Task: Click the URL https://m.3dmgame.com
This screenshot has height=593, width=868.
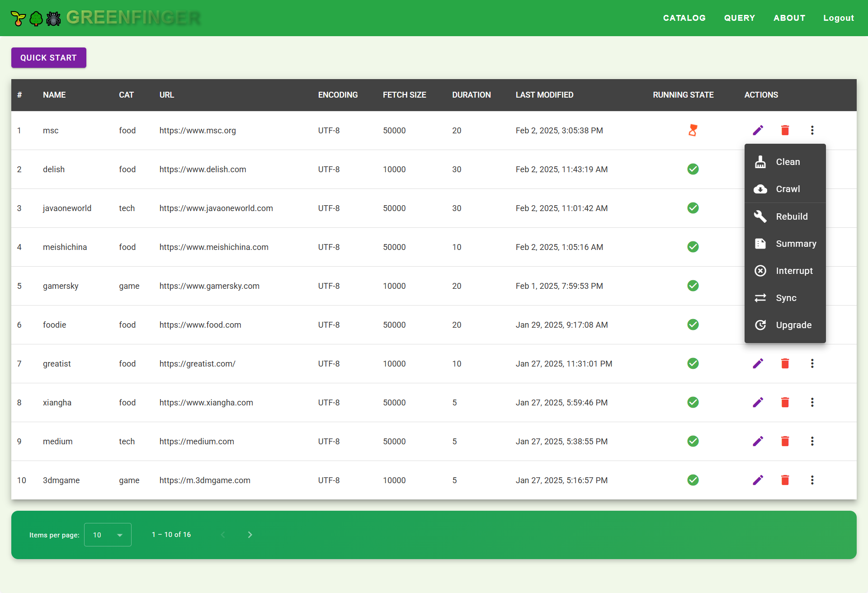Action: 205,480
